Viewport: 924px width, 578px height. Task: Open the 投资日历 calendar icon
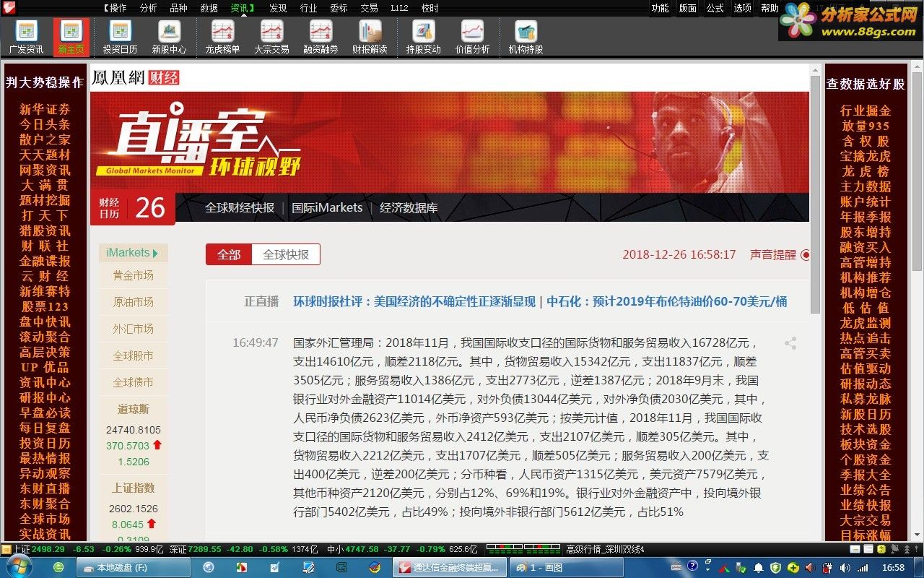pyautogui.click(x=120, y=38)
